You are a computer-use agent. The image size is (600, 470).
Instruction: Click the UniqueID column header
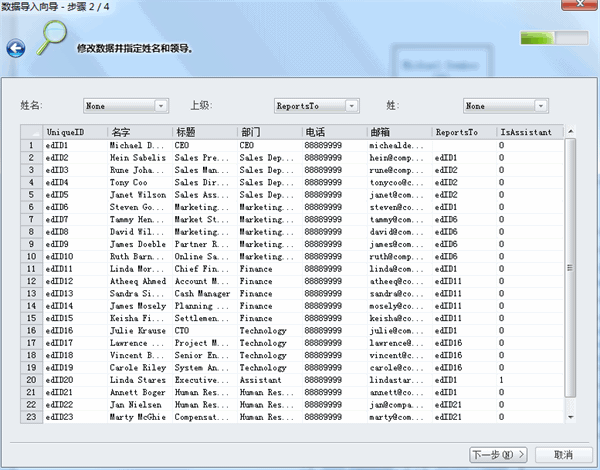coord(75,132)
